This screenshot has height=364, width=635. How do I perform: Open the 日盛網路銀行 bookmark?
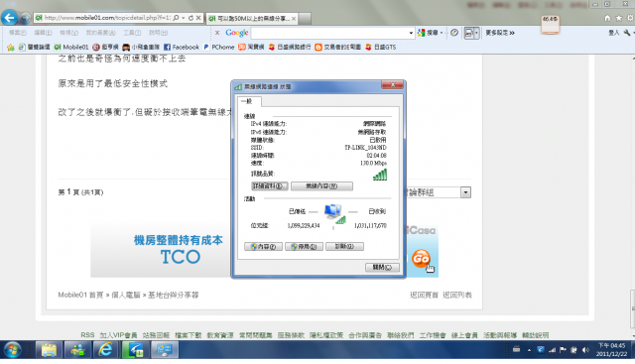[290, 47]
